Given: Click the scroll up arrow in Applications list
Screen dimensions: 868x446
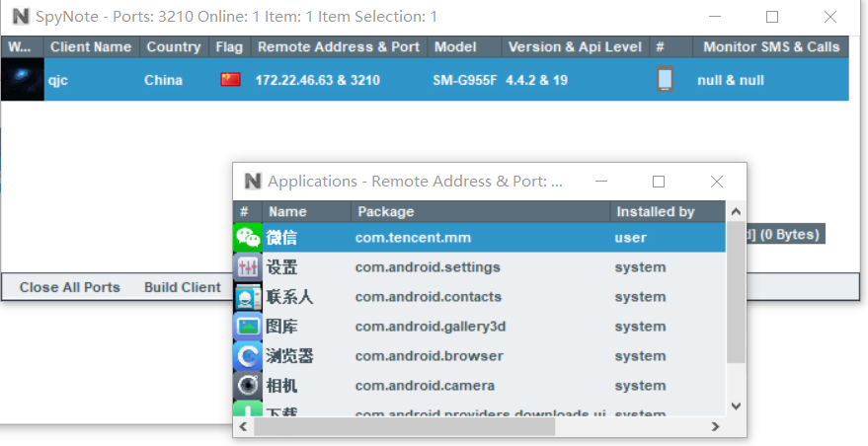Looking at the screenshot, I should point(736,211).
